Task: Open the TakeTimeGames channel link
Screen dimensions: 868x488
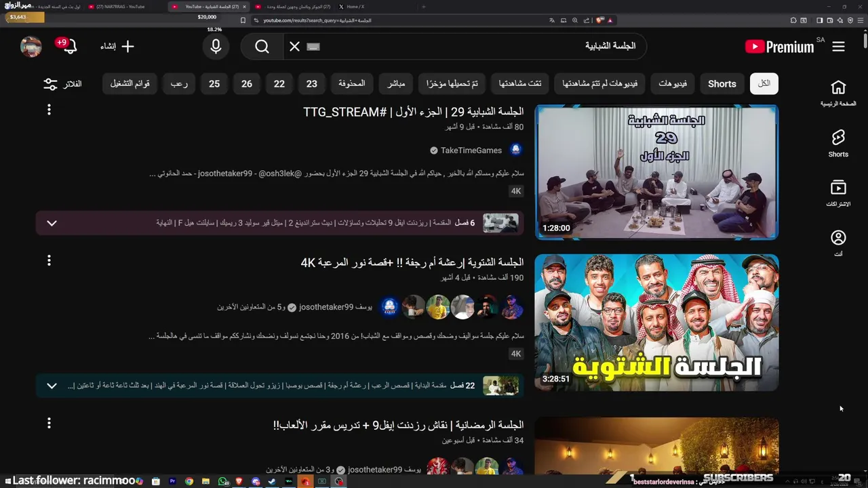Action: [471, 150]
